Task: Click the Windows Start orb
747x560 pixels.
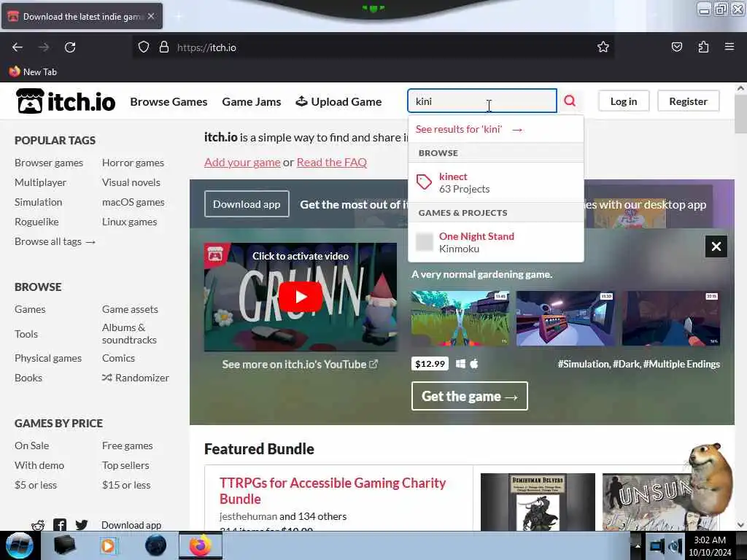Action: 19,545
